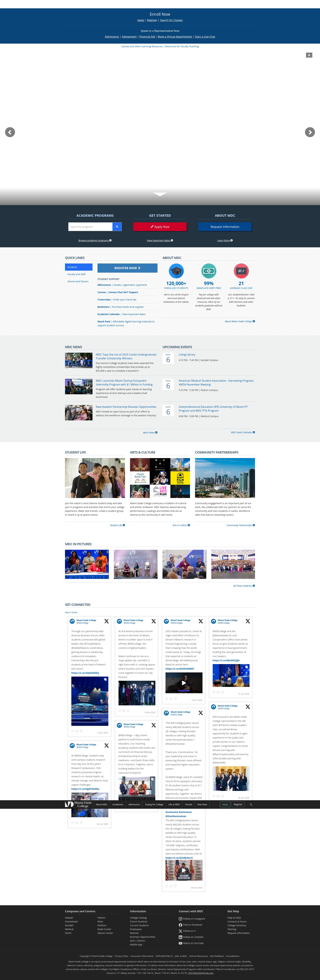Open the Women Who Lead gallery photo

[x=136, y=564]
